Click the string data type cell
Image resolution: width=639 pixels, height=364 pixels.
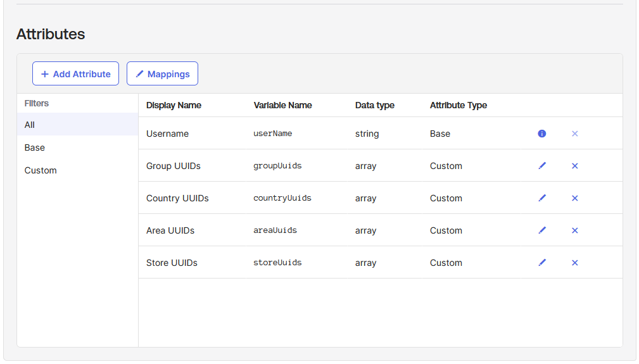(x=367, y=134)
